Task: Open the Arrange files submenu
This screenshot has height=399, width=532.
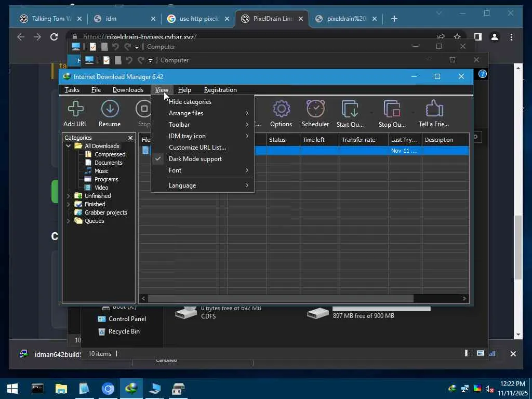Action: click(x=203, y=113)
